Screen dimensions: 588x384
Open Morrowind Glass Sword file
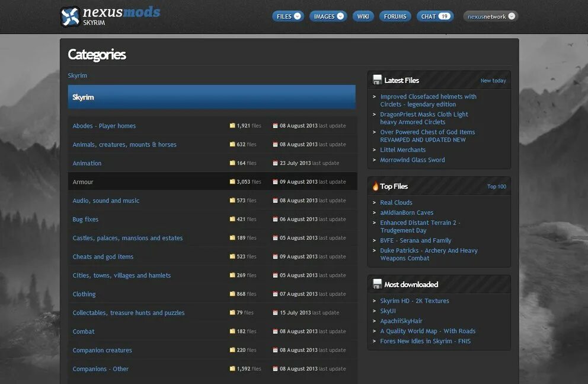click(x=413, y=160)
